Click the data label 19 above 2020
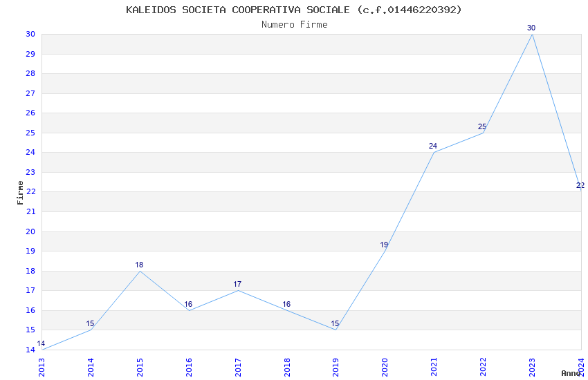Viewport: 588px width, 380px height. [x=384, y=245]
